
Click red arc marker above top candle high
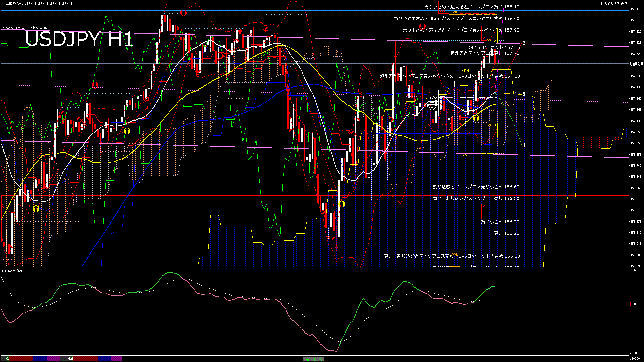pyautogui.click(x=183, y=13)
